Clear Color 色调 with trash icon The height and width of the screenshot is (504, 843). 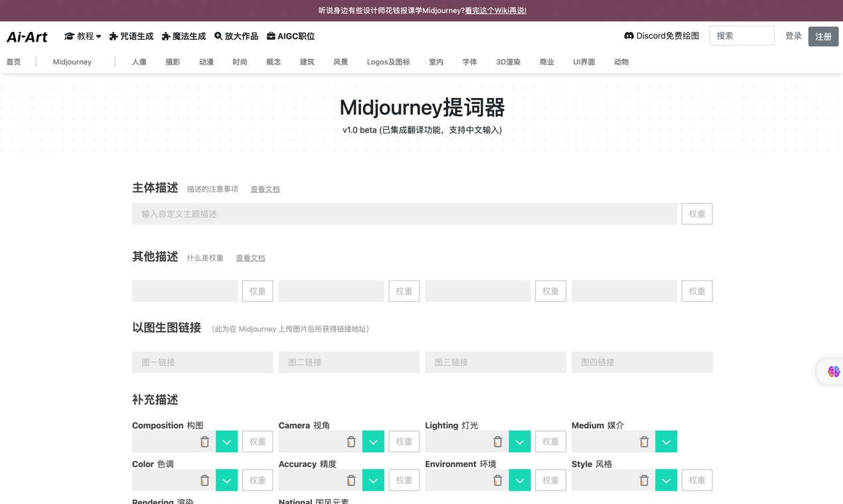click(204, 480)
